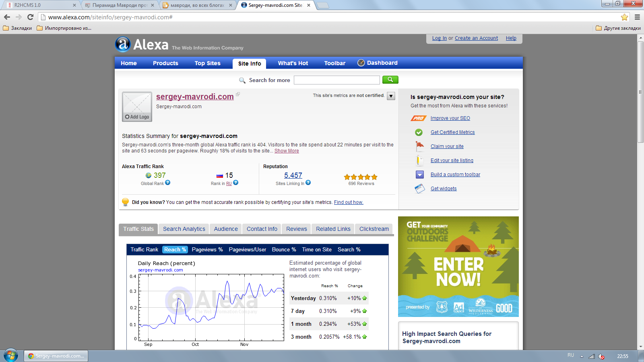This screenshot has height=362, width=644.
Task: Reload the page with refresh icon
Action: [x=30, y=17]
